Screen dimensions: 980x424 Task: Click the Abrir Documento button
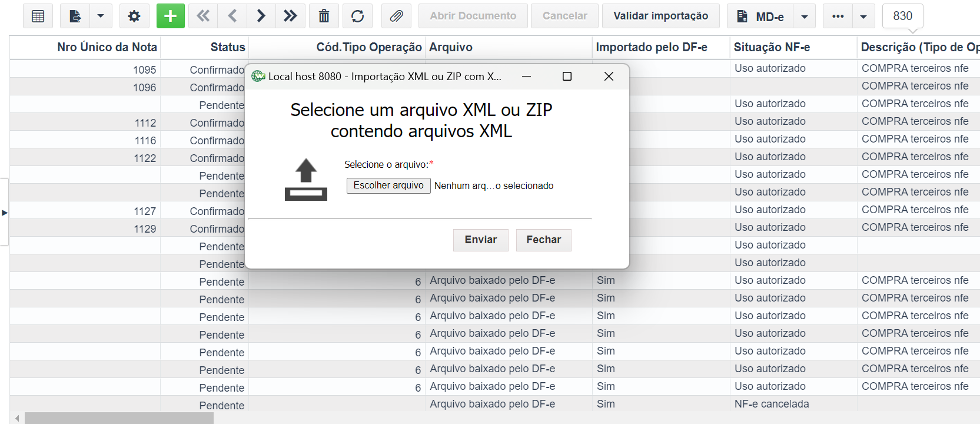point(473,16)
